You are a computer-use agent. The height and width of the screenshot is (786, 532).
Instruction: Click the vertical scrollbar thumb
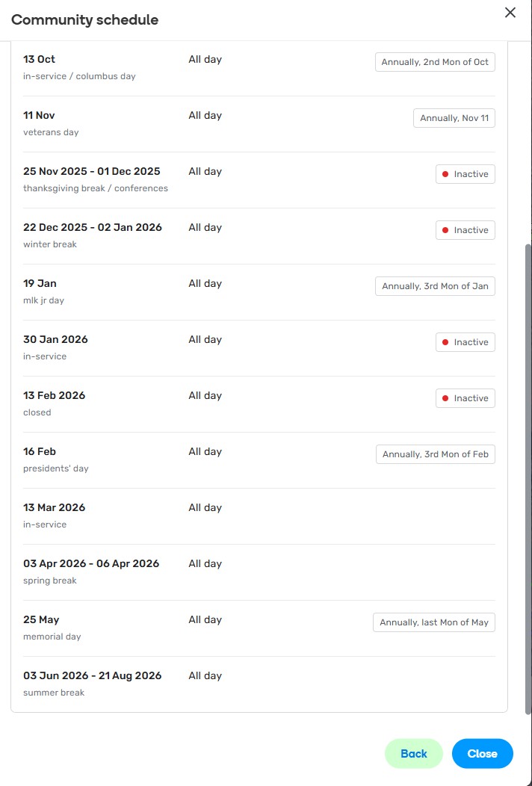coord(528,478)
